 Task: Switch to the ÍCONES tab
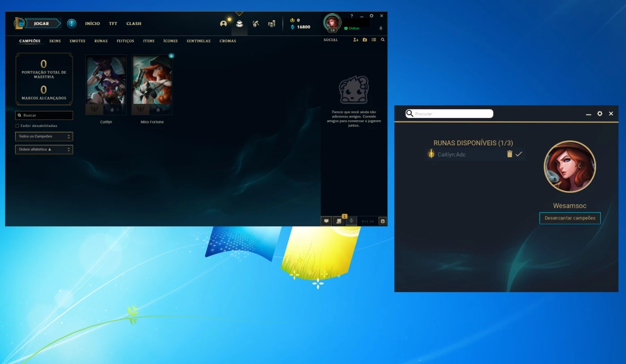tap(170, 41)
